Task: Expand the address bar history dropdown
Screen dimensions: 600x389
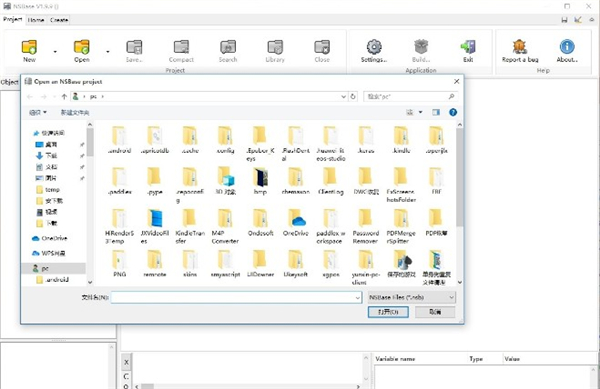Action: [343, 96]
